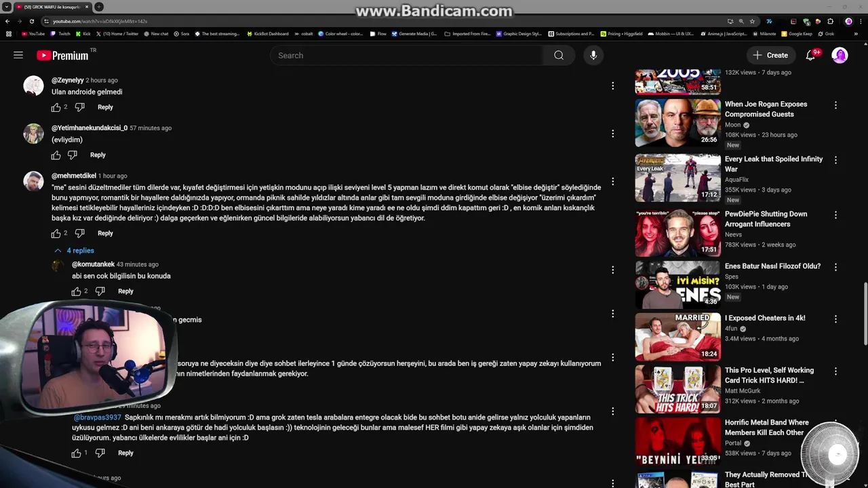Open more options for PewDiePie video

[x=835, y=215]
